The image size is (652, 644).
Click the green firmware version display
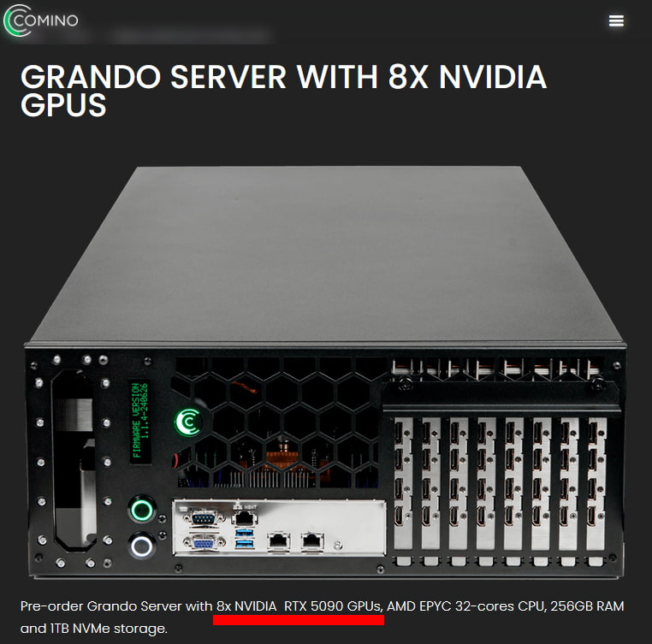(139, 421)
